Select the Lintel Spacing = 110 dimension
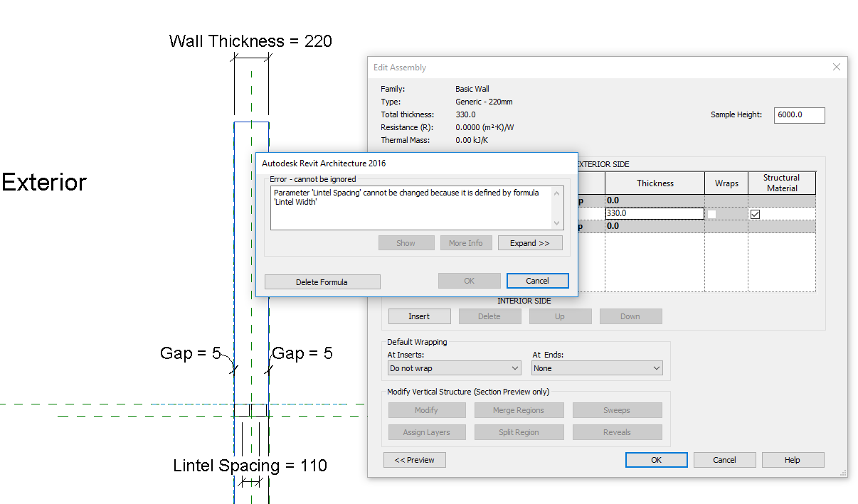858x504 pixels. 250,466
